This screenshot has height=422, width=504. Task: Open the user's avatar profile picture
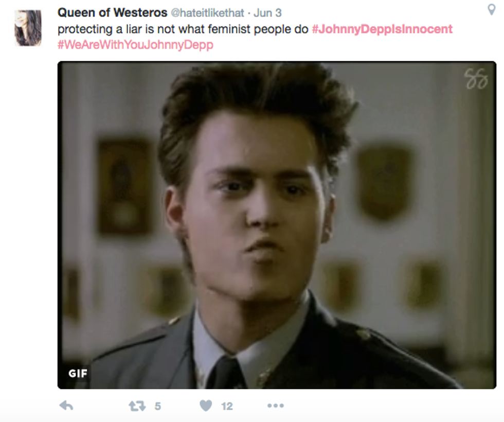(x=28, y=28)
